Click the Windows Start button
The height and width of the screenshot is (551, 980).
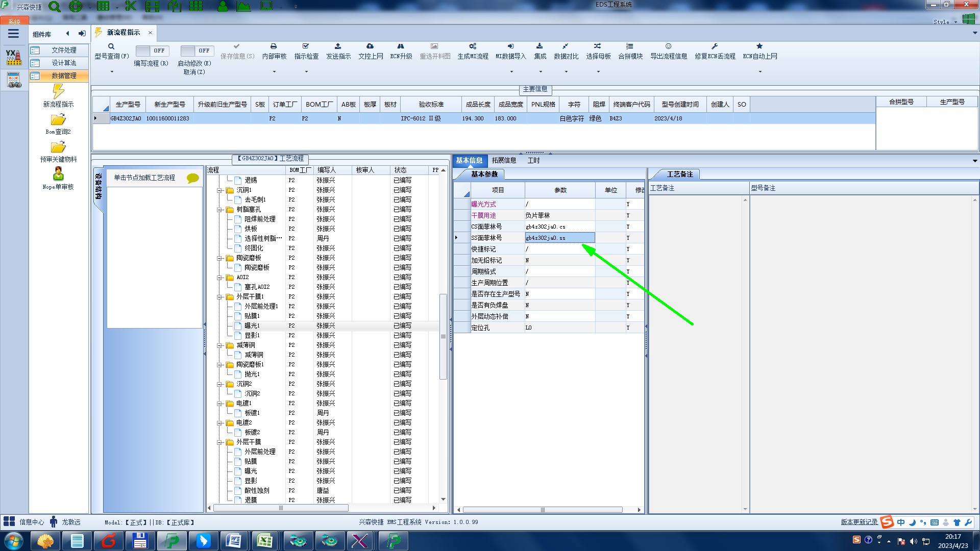[x=13, y=541]
